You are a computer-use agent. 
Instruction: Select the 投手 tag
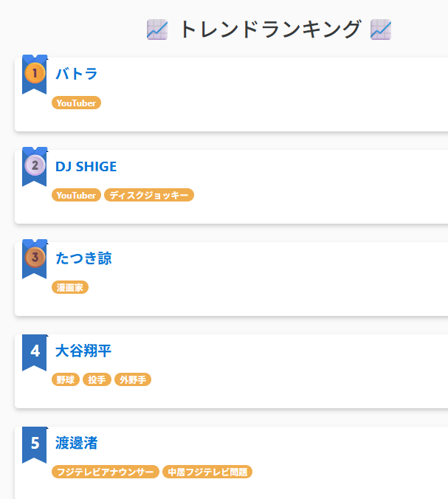(97, 379)
